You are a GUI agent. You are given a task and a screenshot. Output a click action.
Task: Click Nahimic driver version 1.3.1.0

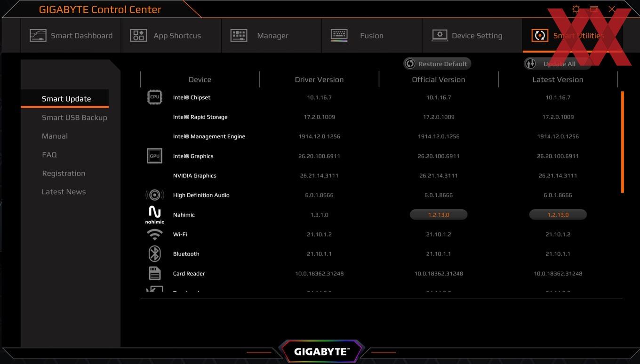coord(319,214)
